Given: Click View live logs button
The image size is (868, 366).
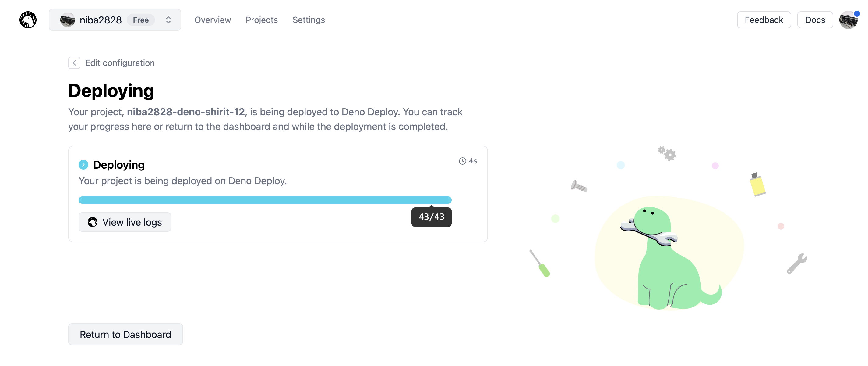Looking at the screenshot, I should (125, 222).
